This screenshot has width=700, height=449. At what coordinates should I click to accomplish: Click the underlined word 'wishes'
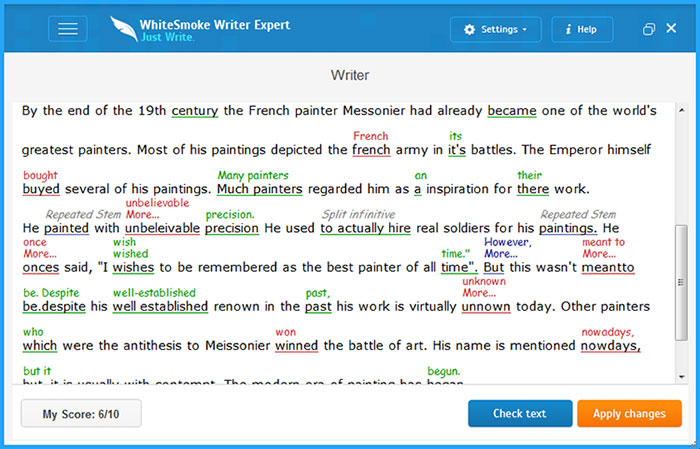(133, 267)
